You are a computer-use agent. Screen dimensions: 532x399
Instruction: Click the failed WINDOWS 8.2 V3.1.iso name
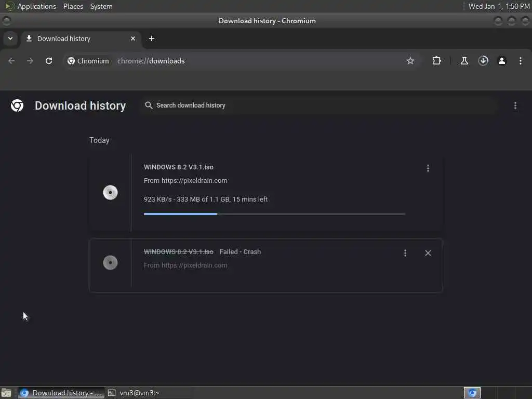click(179, 252)
